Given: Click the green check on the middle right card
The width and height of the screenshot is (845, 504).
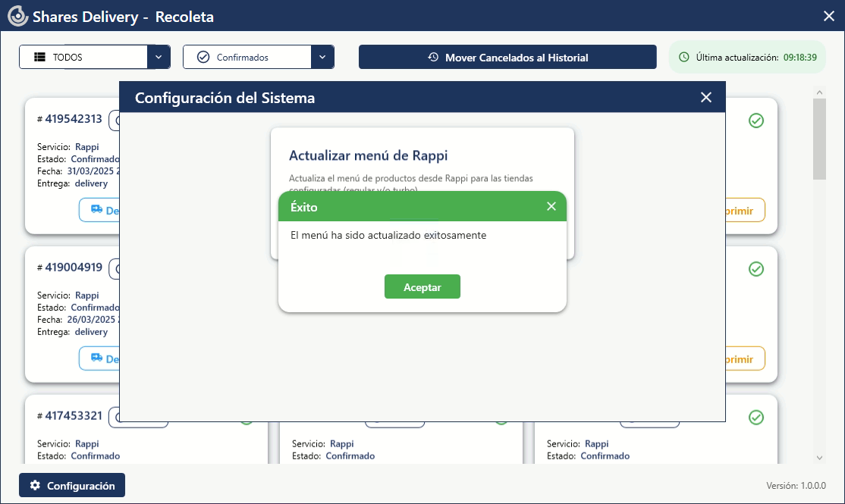Looking at the screenshot, I should pyautogui.click(x=756, y=269).
